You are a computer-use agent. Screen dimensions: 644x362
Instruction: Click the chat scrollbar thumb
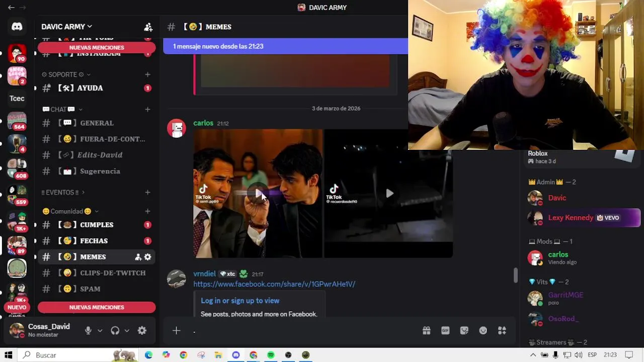coord(516,275)
